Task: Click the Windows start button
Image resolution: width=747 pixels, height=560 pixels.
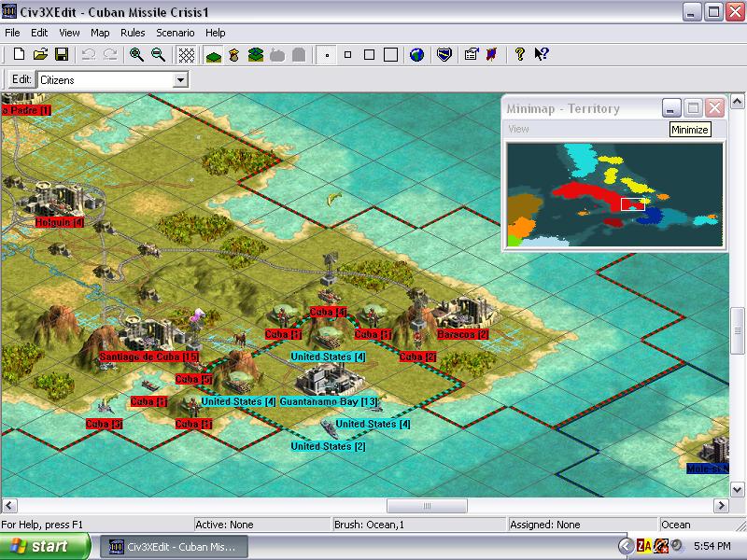Action: [45, 546]
